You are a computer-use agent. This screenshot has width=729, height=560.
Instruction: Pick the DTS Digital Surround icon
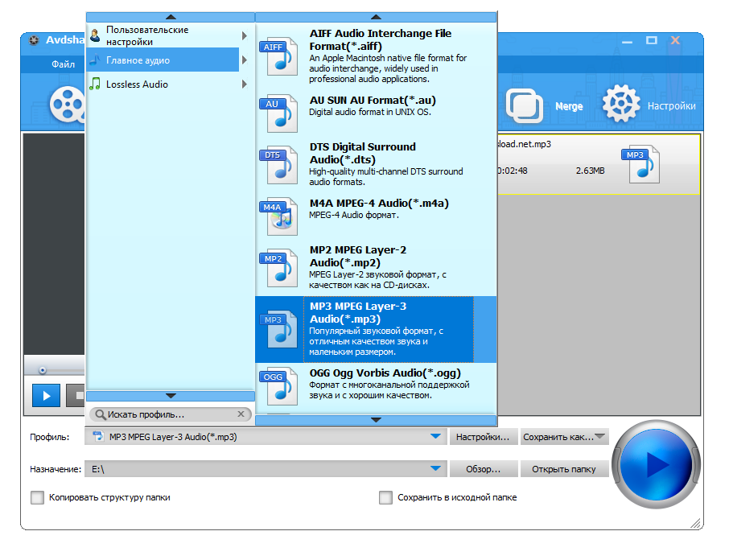(x=278, y=164)
